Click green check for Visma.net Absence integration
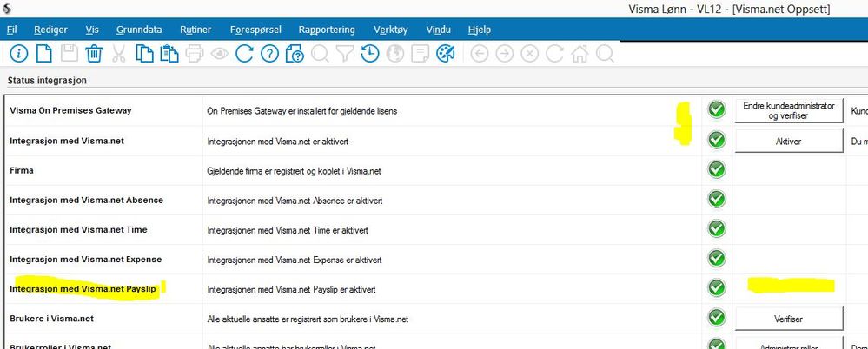The width and height of the screenshot is (868, 349). point(717,199)
